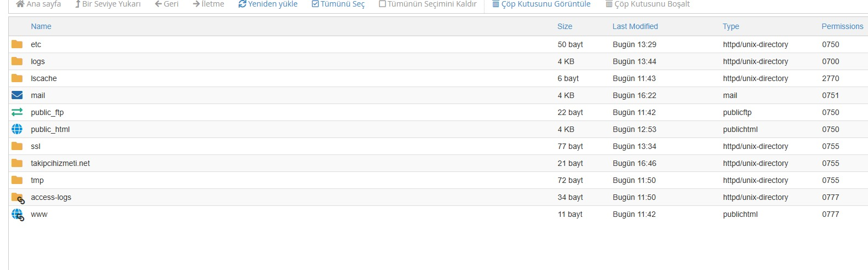Sort by the Last Modified column
868x270 pixels.
pyautogui.click(x=635, y=26)
